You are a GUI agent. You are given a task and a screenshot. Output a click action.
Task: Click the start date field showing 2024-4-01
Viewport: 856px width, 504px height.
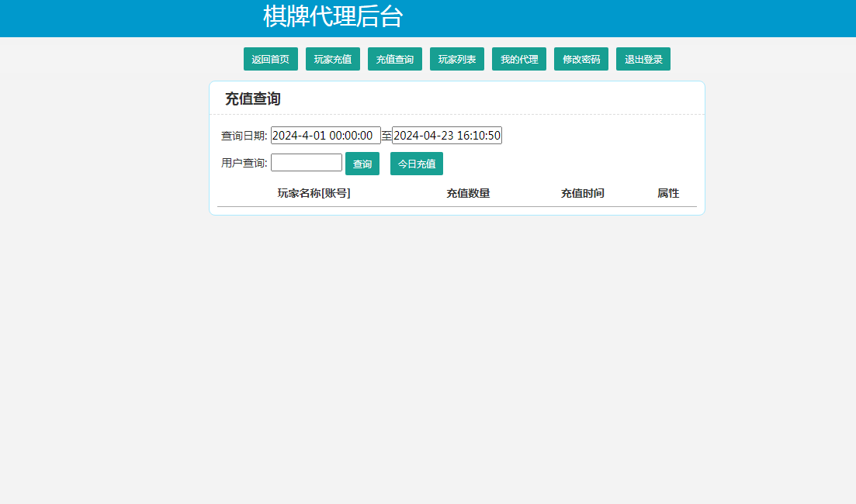point(324,135)
